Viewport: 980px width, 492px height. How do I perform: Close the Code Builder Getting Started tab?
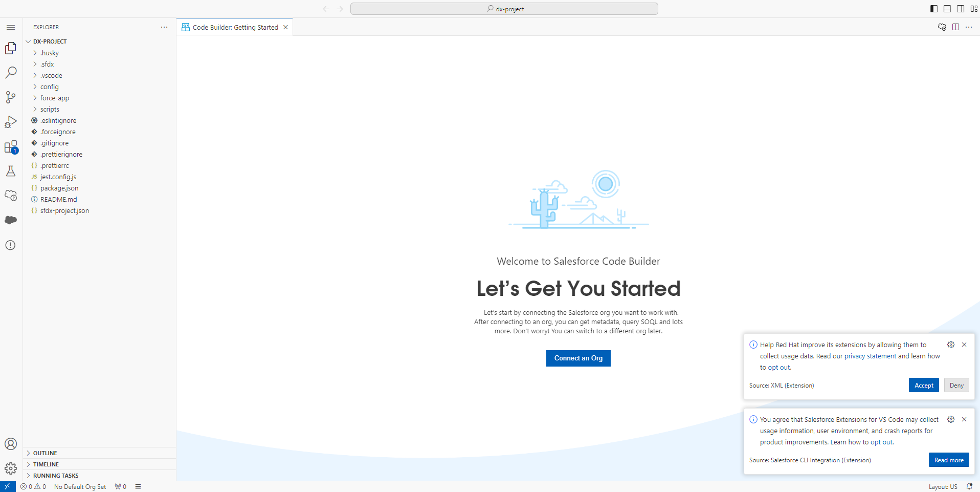pyautogui.click(x=286, y=27)
